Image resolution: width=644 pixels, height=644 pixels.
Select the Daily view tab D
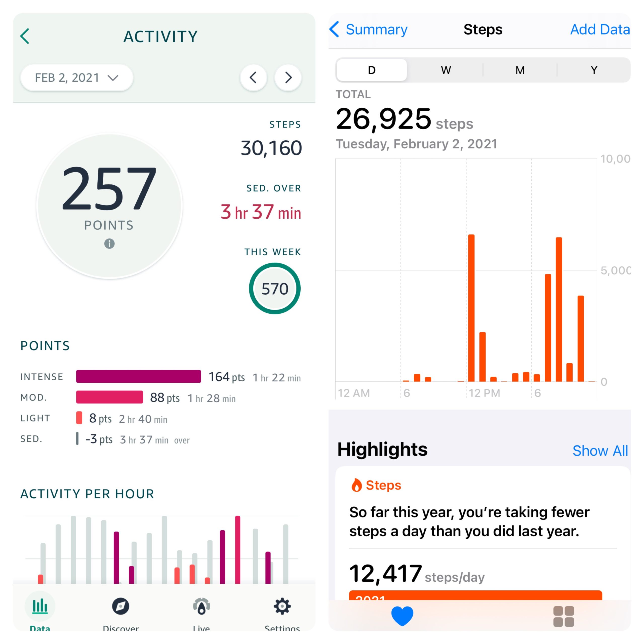pyautogui.click(x=371, y=70)
